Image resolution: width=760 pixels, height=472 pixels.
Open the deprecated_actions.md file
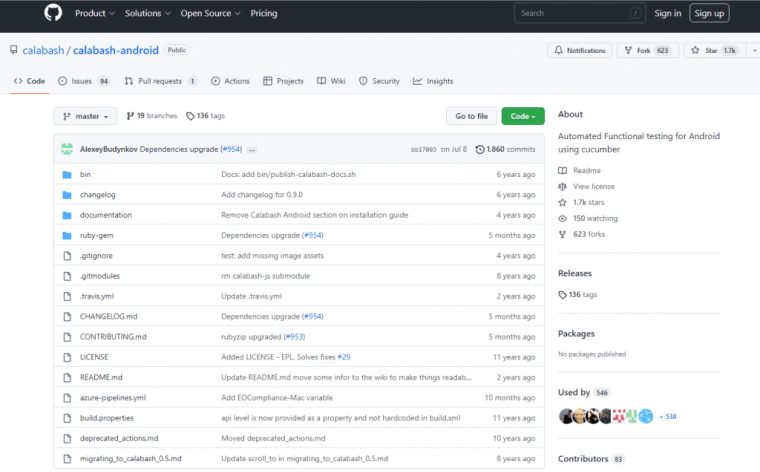click(x=119, y=439)
